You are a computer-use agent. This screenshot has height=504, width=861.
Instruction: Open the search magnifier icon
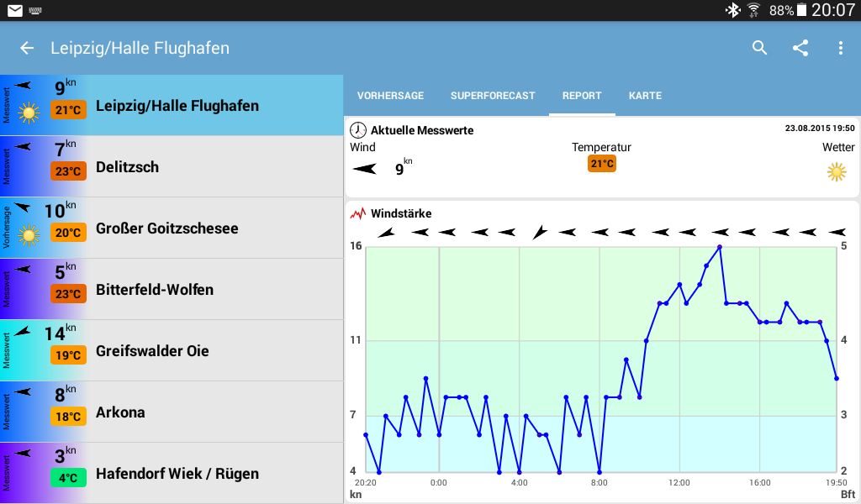(759, 48)
